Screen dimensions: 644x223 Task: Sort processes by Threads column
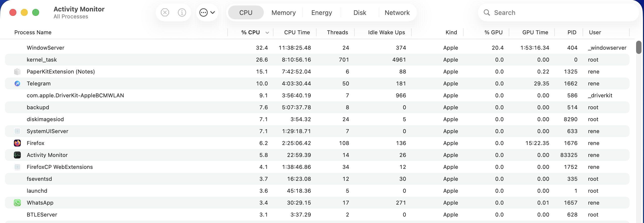pyautogui.click(x=338, y=32)
